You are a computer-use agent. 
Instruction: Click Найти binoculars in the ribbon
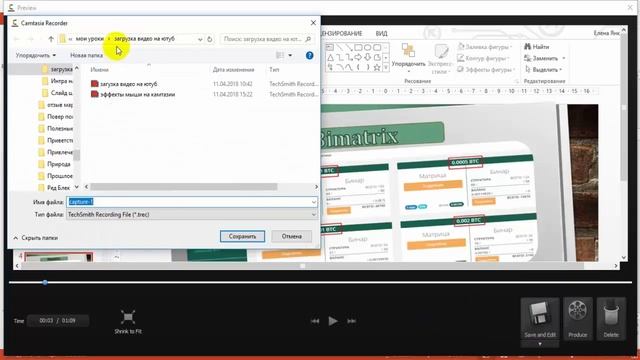537,47
